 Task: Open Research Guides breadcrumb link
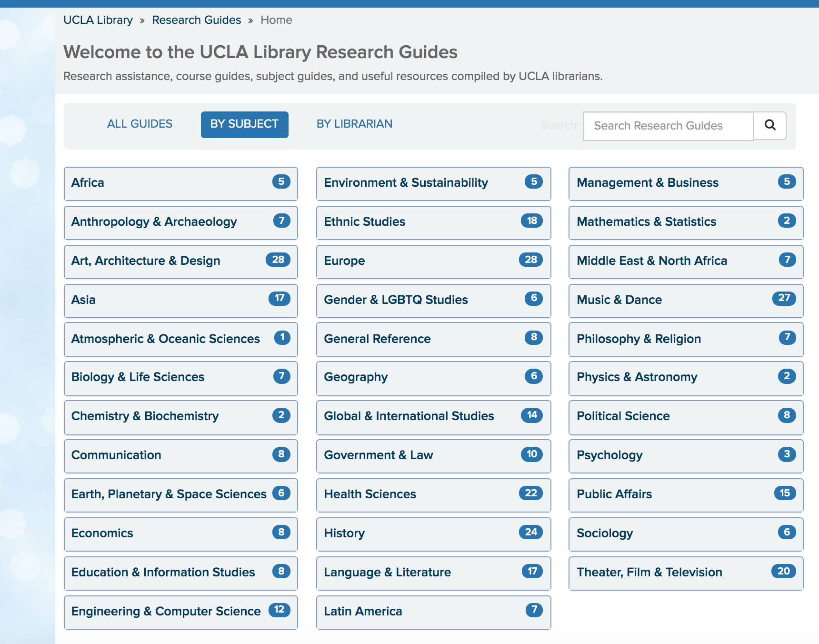196,20
